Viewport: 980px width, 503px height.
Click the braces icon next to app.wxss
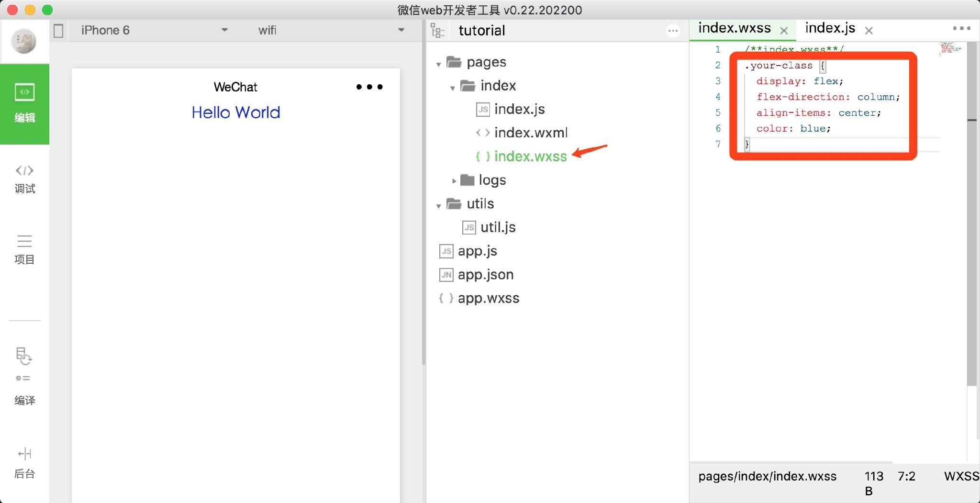coord(446,298)
